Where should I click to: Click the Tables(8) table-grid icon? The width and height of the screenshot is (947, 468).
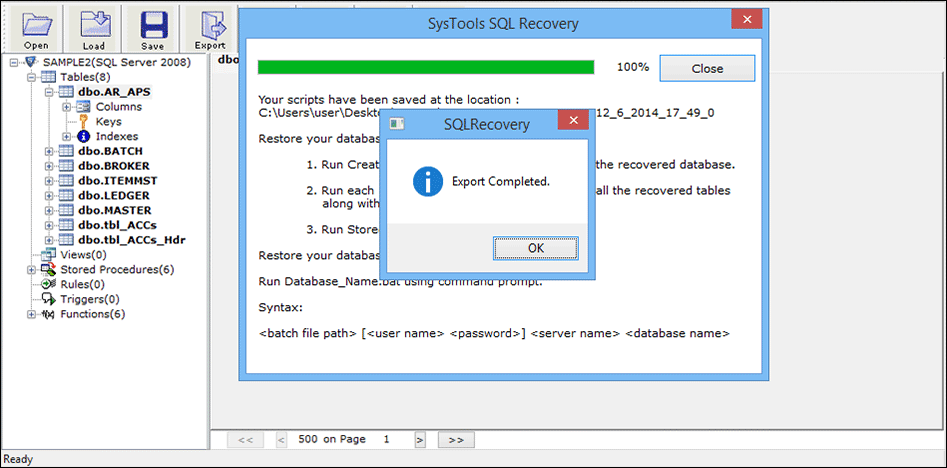click(x=48, y=77)
